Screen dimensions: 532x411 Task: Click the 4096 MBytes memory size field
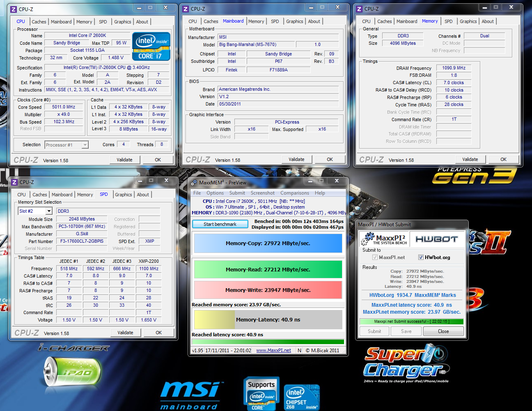point(403,43)
